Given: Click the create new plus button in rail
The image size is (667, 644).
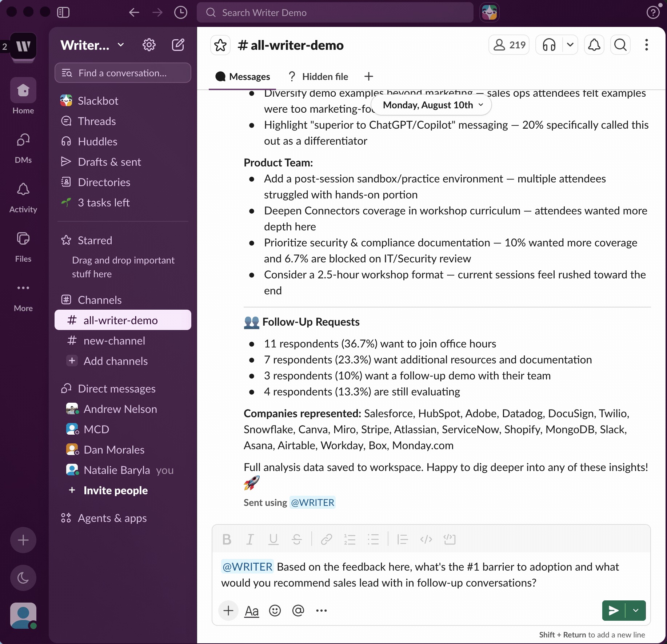Looking at the screenshot, I should [23, 540].
